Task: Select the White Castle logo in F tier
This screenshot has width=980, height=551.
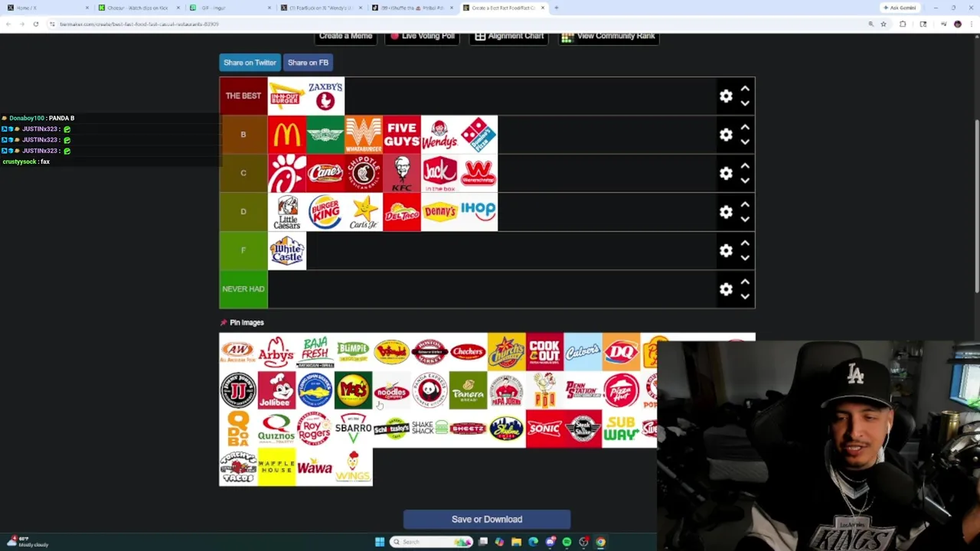Action: click(x=287, y=250)
